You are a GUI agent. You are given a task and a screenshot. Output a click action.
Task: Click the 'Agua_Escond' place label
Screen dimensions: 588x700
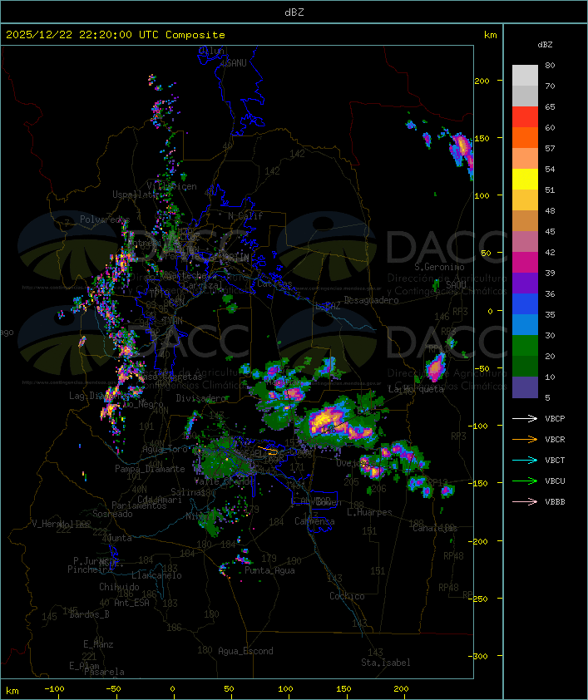(x=245, y=651)
